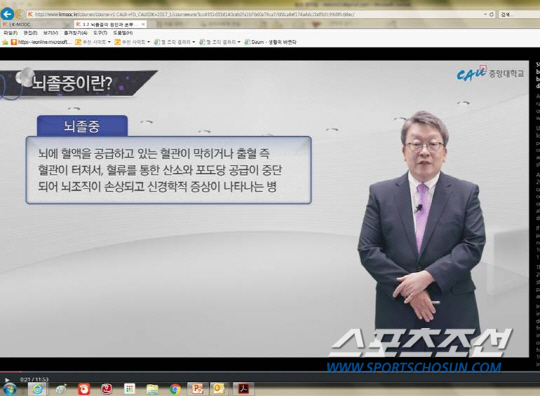Open Internet Explorer from the taskbar

37,389
